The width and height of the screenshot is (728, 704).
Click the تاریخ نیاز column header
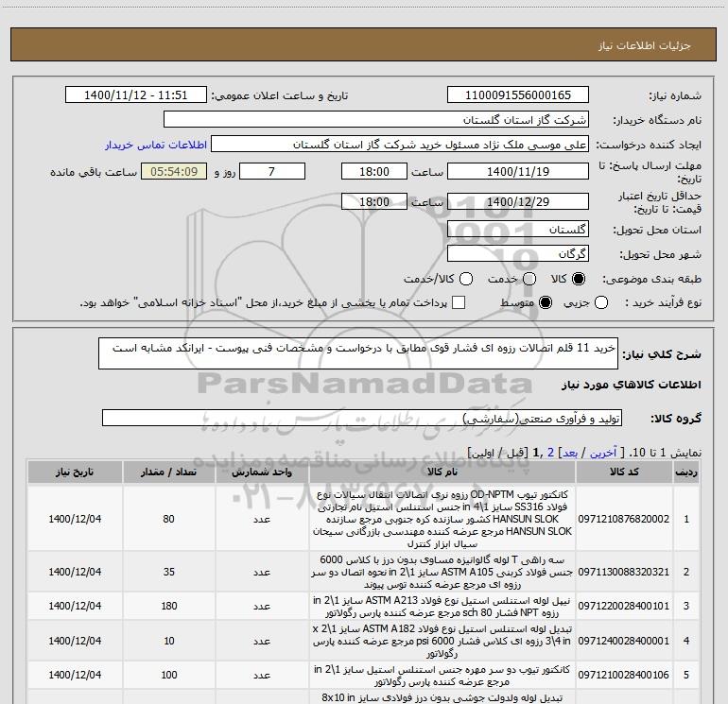pos(75,472)
